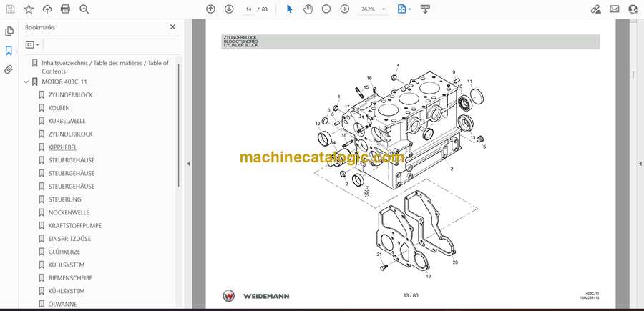644x311 pixels.
Task: Go to next page arrow
Action: point(229,9)
